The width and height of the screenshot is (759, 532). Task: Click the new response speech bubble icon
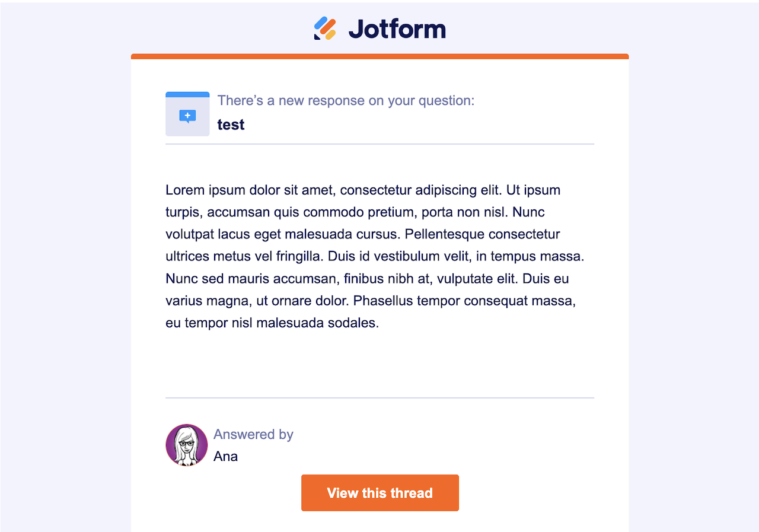tap(187, 116)
